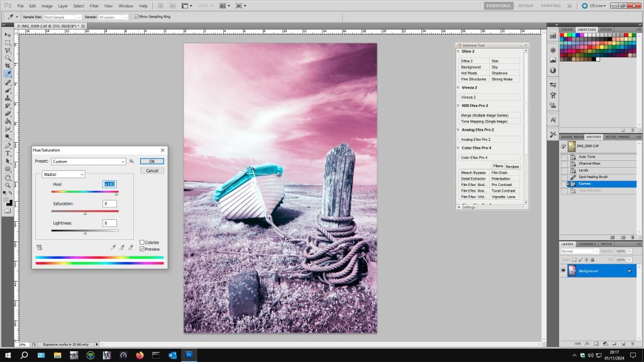The height and width of the screenshot is (362, 644).
Task: Open Firefox from the taskbar
Action: (139, 355)
